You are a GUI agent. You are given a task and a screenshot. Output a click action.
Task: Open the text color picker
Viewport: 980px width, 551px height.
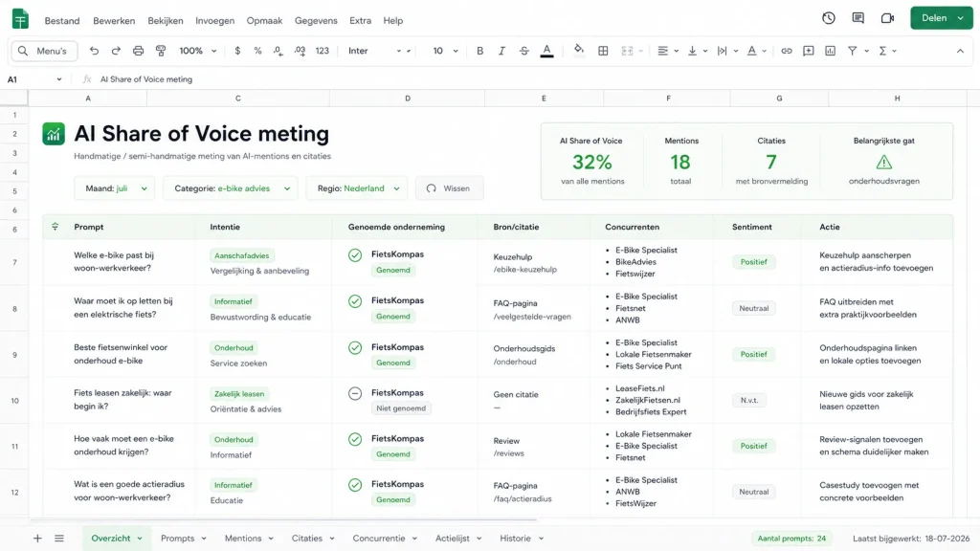546,51
